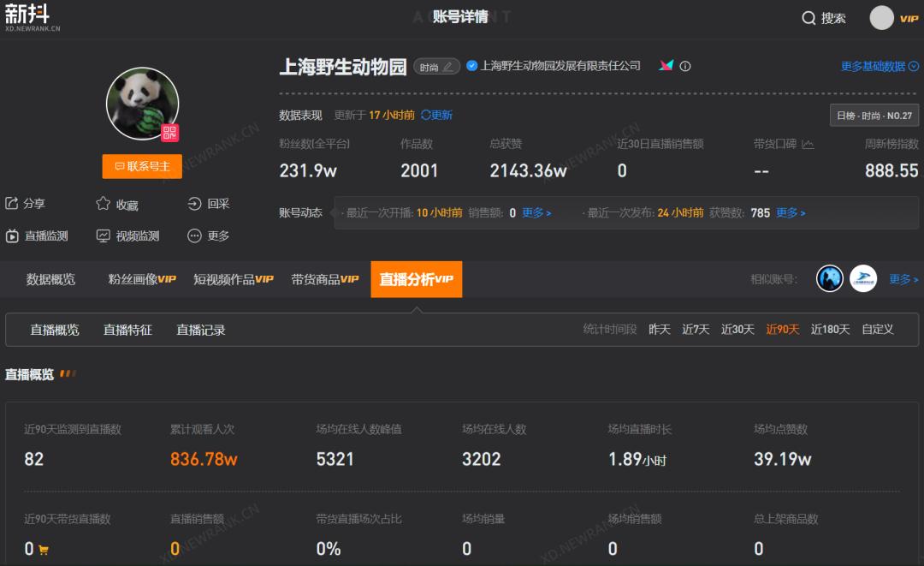The height and width of the screenshot is (566, 924).
Task: Click the edit pencil on the 时尚 tag
Action: coord(448,66)
